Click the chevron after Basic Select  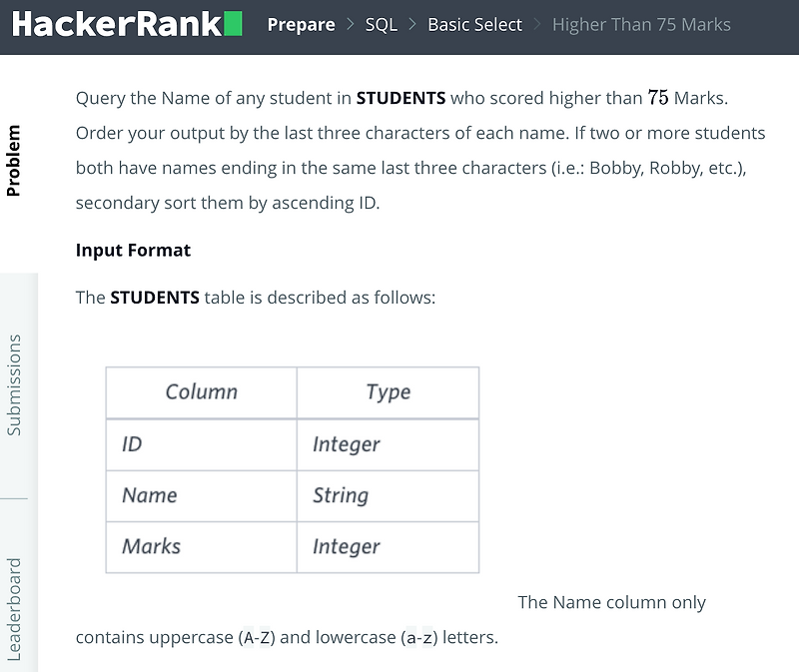539,24
